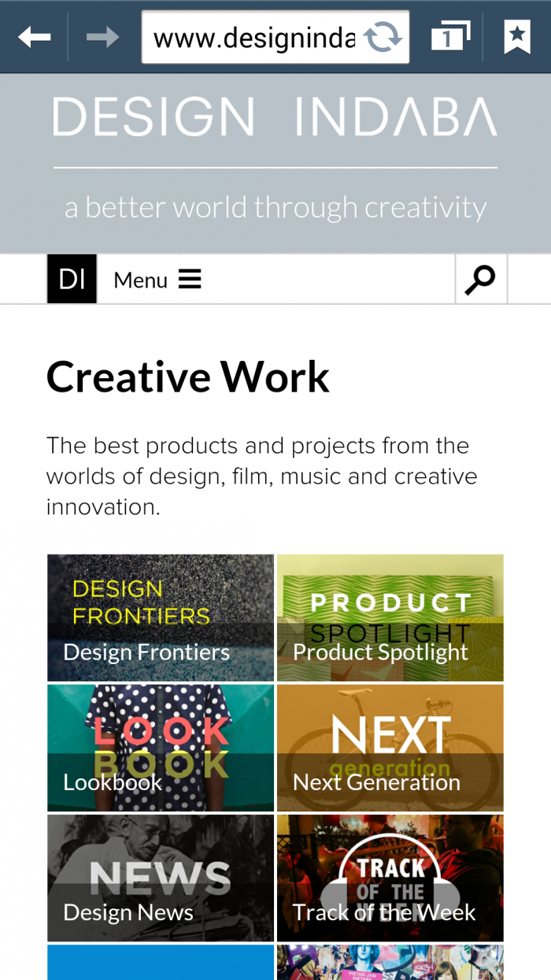This screenshot has width=551, height=980.
Task: Expand the Menu label
Action: click(140, 280)
